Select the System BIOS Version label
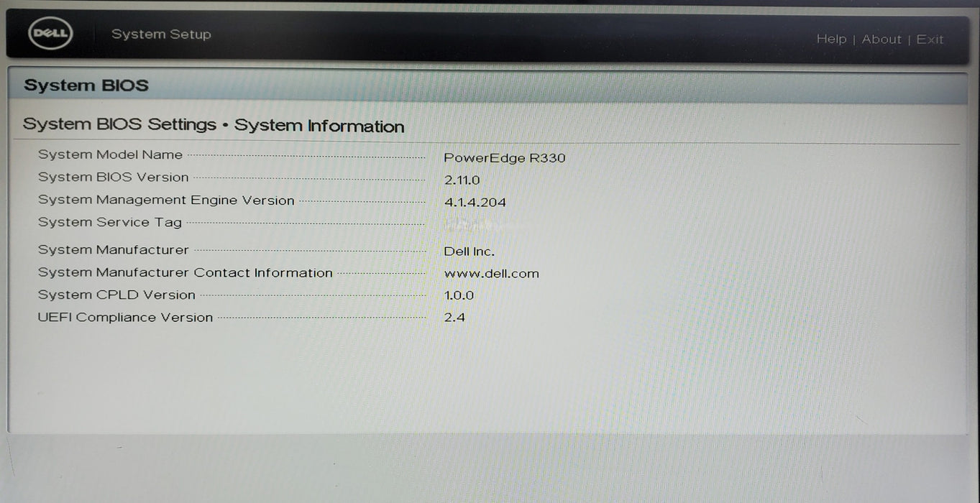The width and height of the screenshot is (980, 503). tap(114, 177)
